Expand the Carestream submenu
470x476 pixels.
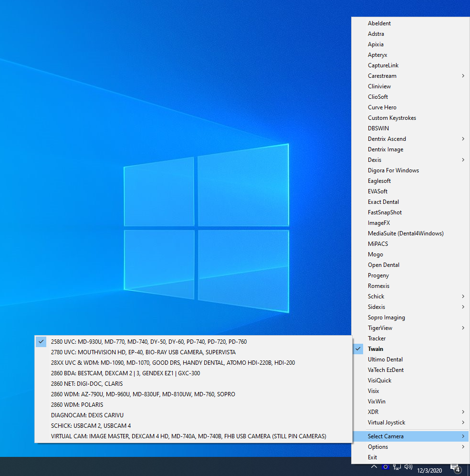tap(410, 76)
